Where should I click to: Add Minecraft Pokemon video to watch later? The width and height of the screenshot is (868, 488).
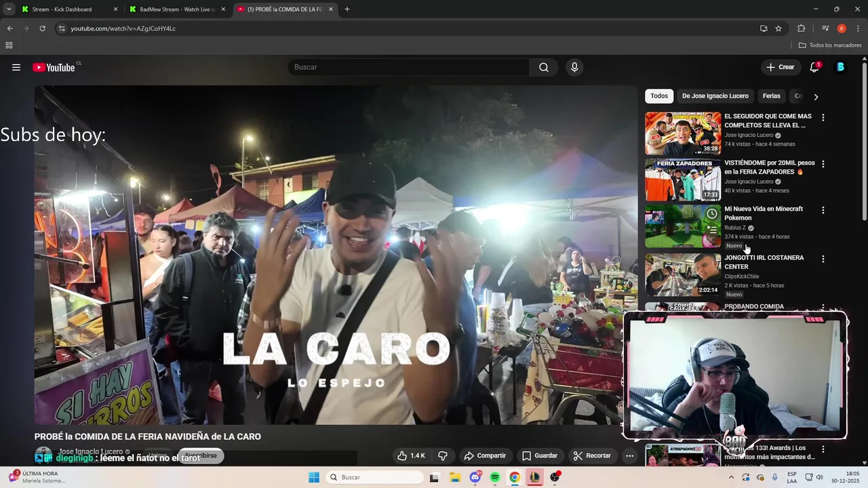712,213
